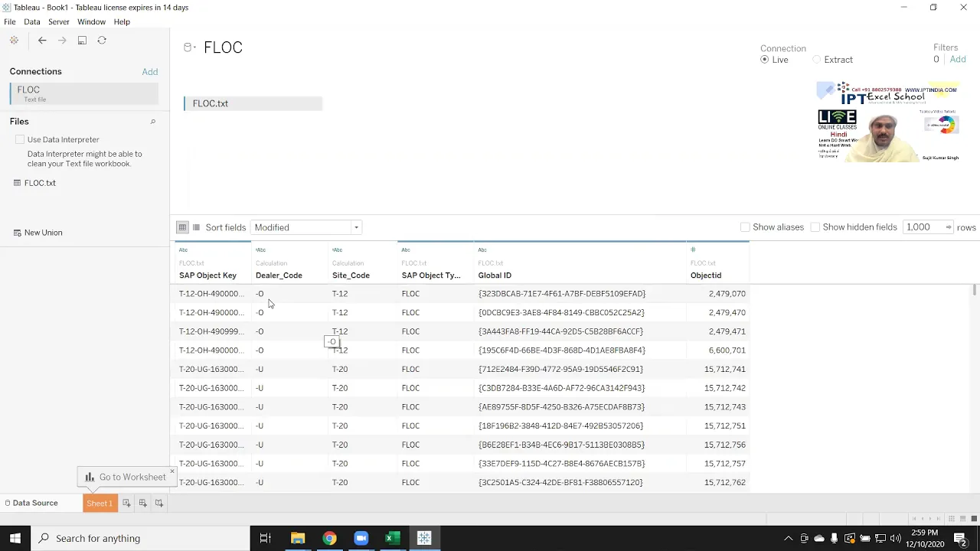Open Task View on the taskbar
The width and height of the screenshot is (980, 551).
point(265,538)
